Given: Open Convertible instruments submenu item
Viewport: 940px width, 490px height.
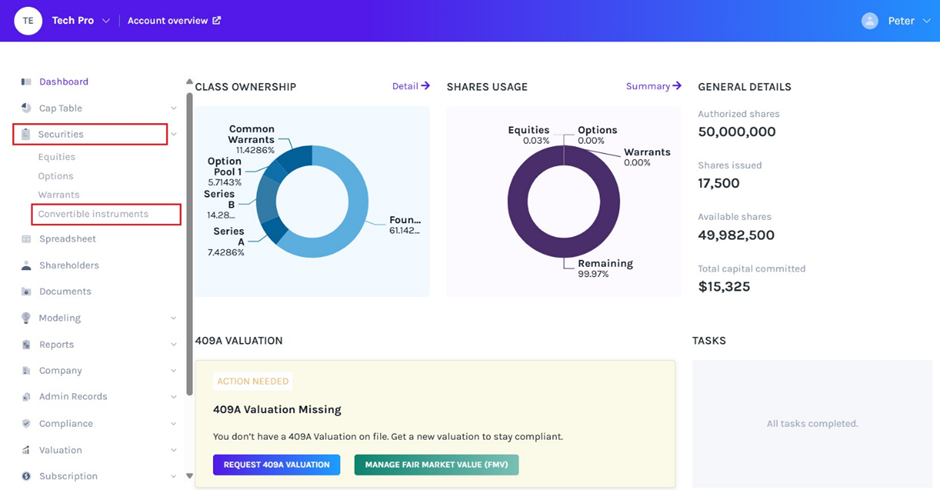Looking at the screenshot, I should 93,214.
